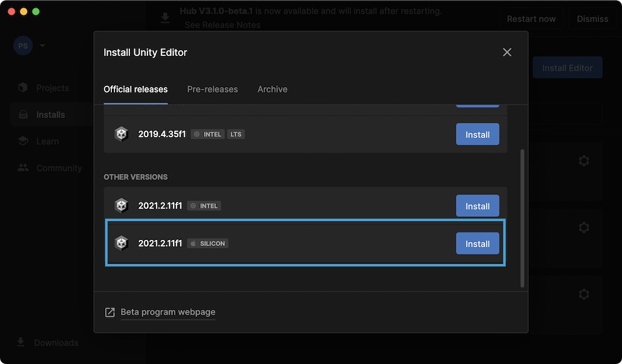
Task: Click the download icon in update banner
Action: click(x=165, y=17)
